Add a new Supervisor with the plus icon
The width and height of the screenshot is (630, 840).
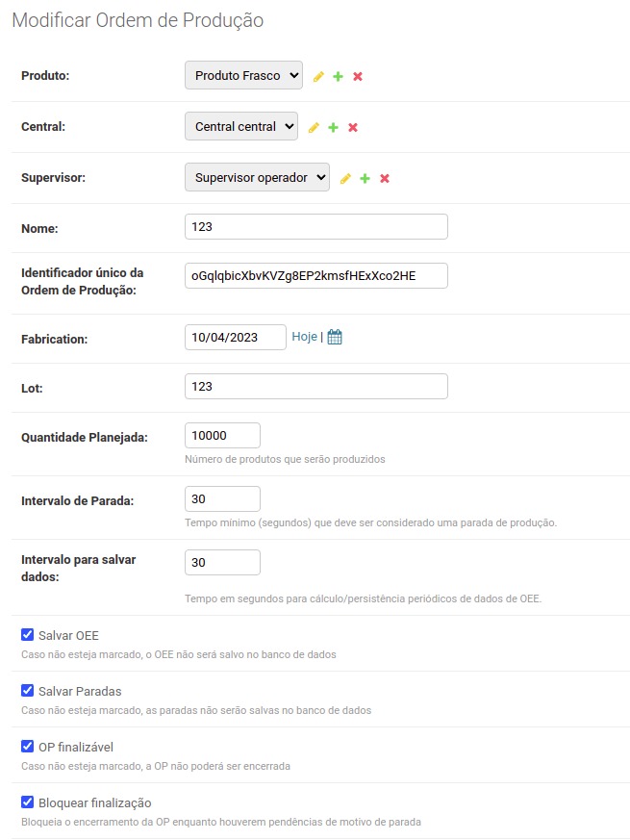[x=365, y=178]
